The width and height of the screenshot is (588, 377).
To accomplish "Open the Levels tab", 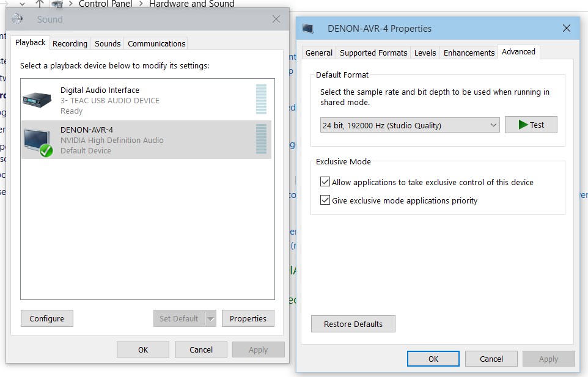I will [x=425, y=53].
